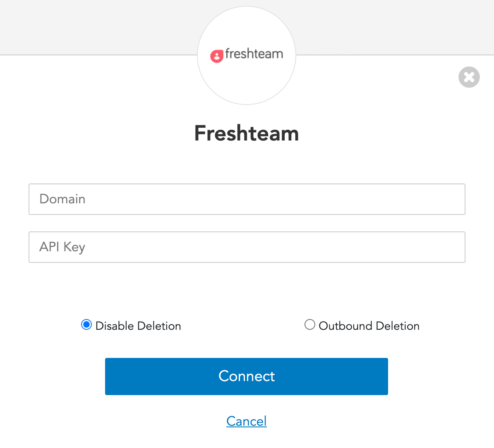
Task: Abort setup using the underlined Cancel text
Action: [x=247, y=421]
